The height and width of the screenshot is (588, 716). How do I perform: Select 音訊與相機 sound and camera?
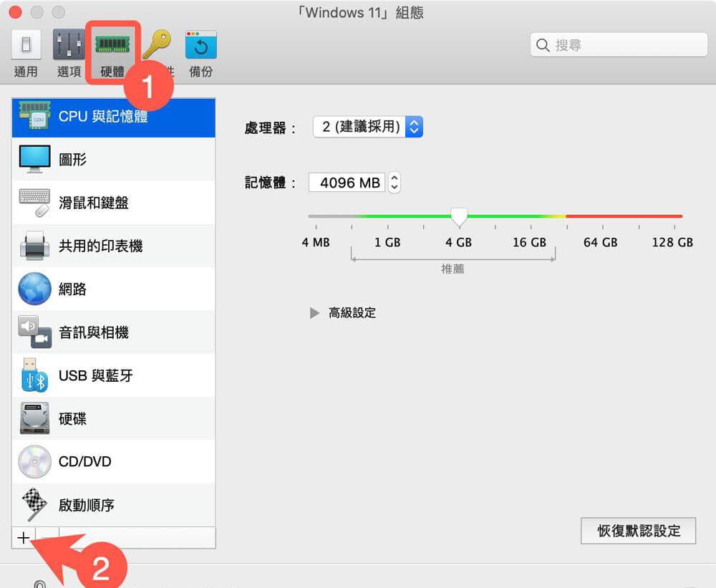click(113, 332)
